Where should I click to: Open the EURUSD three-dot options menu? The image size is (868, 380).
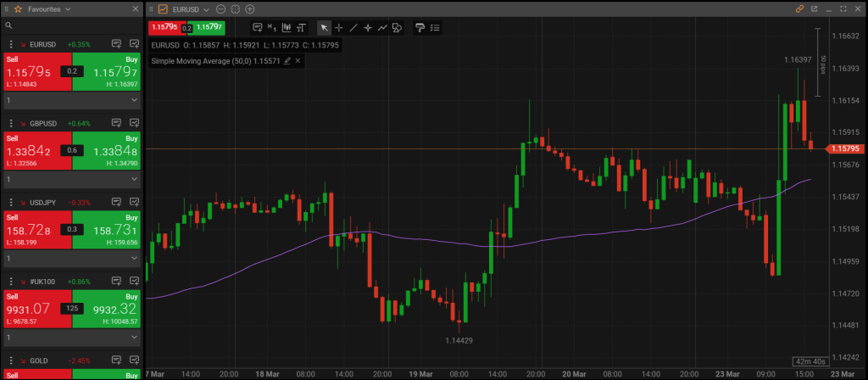(10, 43)
